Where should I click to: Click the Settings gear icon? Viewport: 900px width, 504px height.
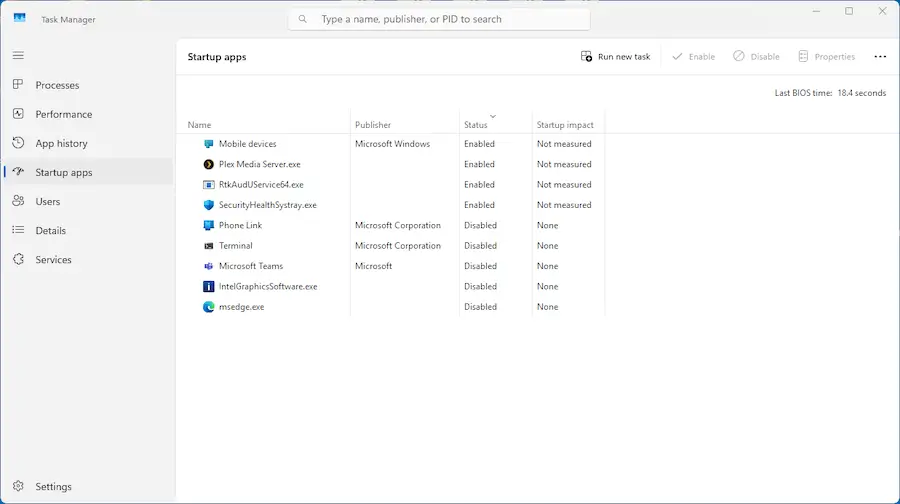pyautogui.click(x=18, y=486)
